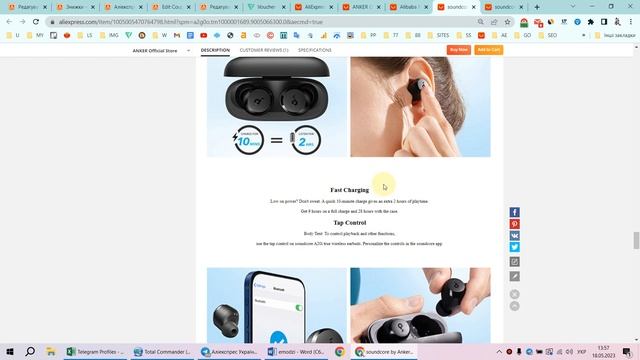Expand the ANKER Official Store dropdown

point(189,51)
